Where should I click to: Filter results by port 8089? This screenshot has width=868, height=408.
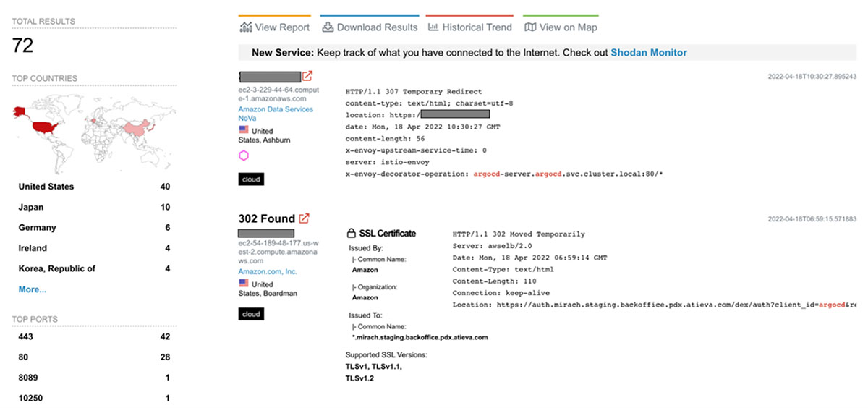click(29, 377)
